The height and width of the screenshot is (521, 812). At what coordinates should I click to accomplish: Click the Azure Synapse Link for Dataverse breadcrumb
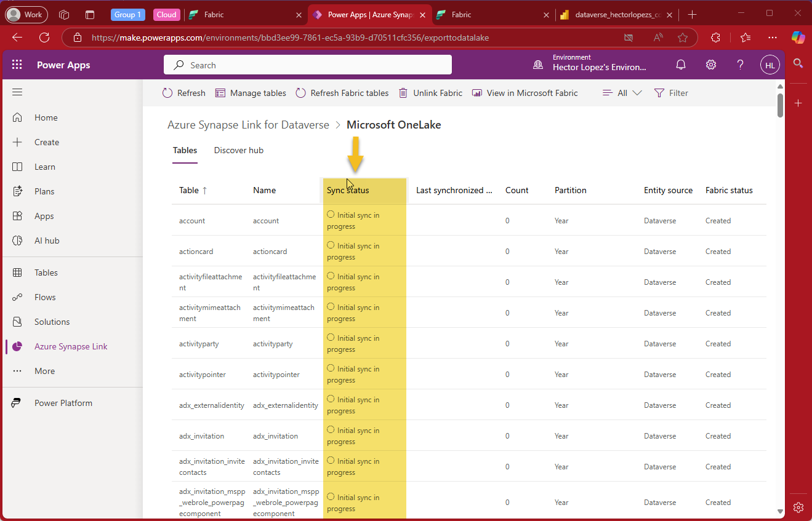click(x=248, y=125)
